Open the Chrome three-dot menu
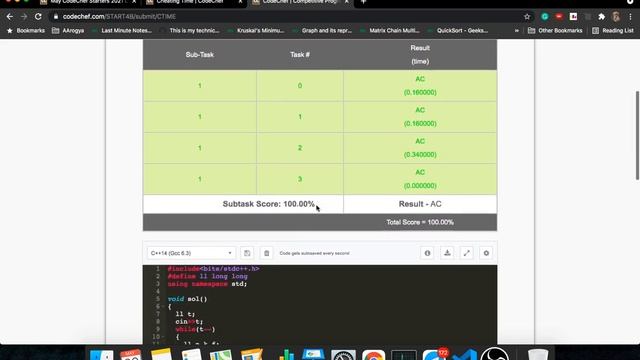This screenshot has width=640, height=360. click(x=630, y=17)
